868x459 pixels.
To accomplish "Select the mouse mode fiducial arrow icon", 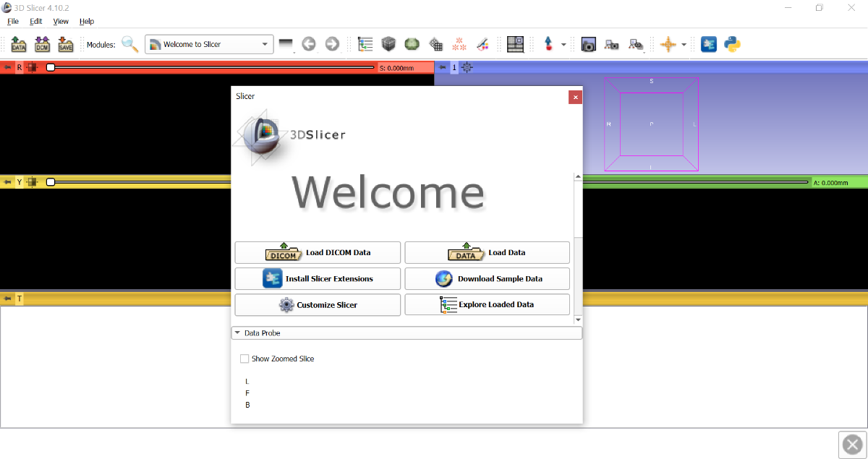I will point(548,44).
